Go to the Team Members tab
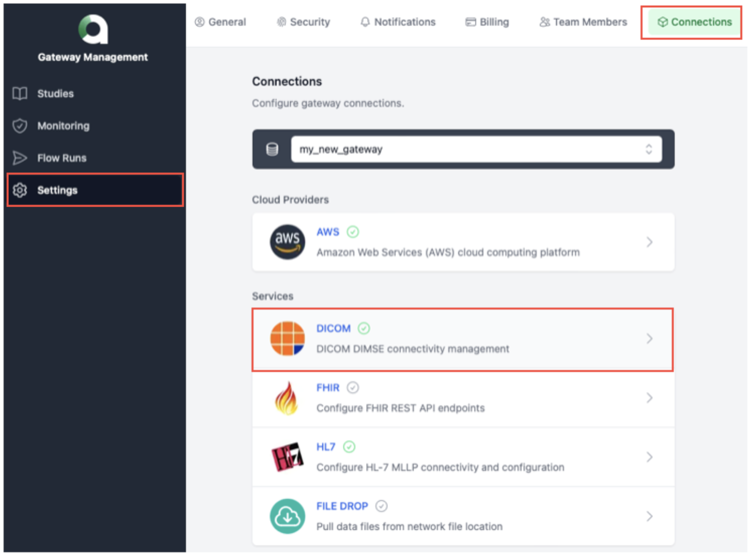Image resolution: width=754 pixels, height=560 pixels. tap(583, 22)
